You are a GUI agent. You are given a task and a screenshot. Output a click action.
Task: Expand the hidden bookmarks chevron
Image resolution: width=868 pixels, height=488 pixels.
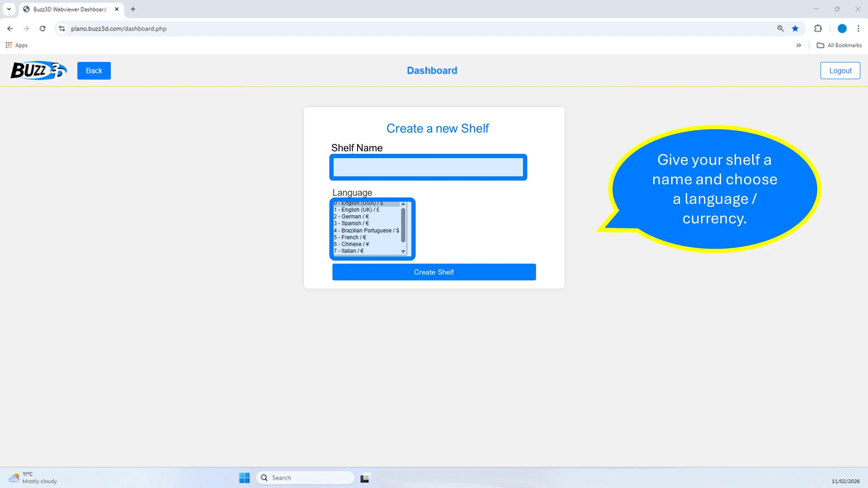tap(799, 45)
